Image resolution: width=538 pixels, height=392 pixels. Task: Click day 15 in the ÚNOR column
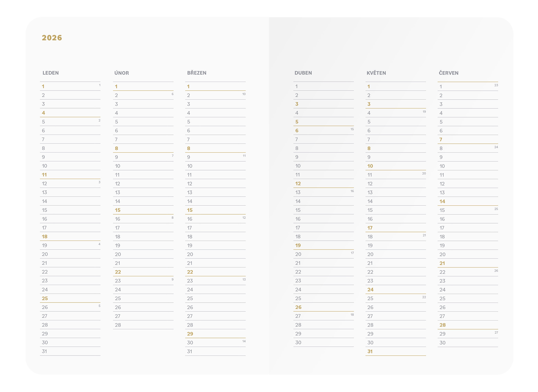point(118,210)
